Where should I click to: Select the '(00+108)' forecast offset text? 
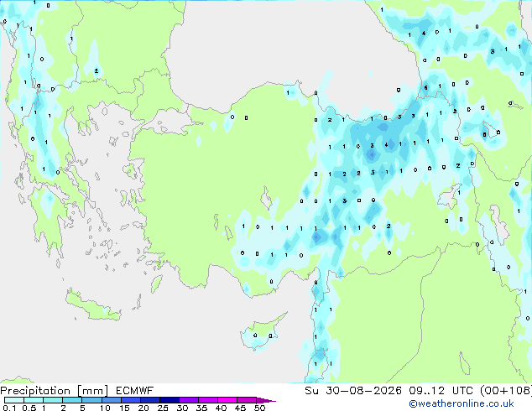coord(506,391)
